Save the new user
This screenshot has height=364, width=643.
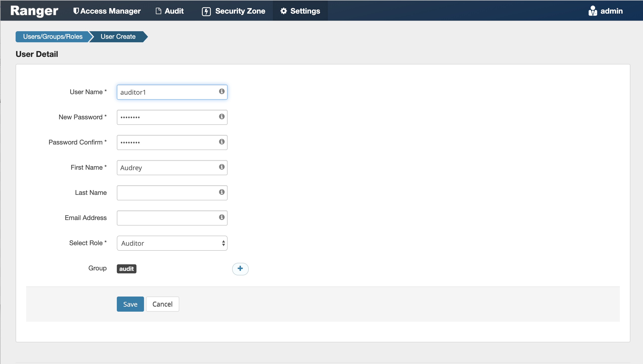pos(130,304)
